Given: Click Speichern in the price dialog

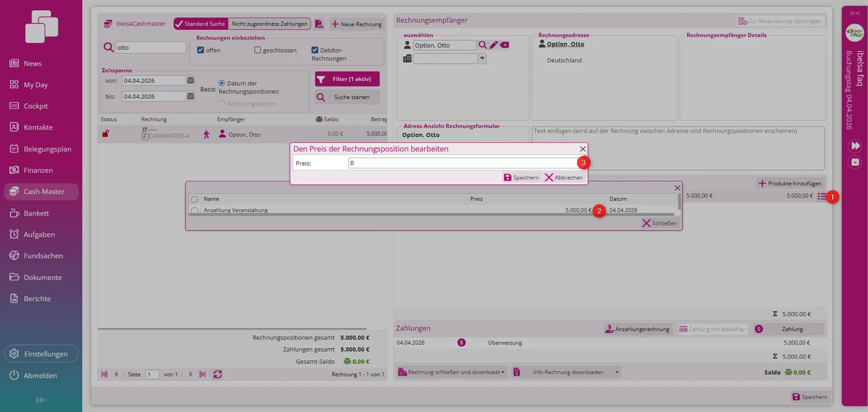Looking at the screenshot, I should (521, 178).
